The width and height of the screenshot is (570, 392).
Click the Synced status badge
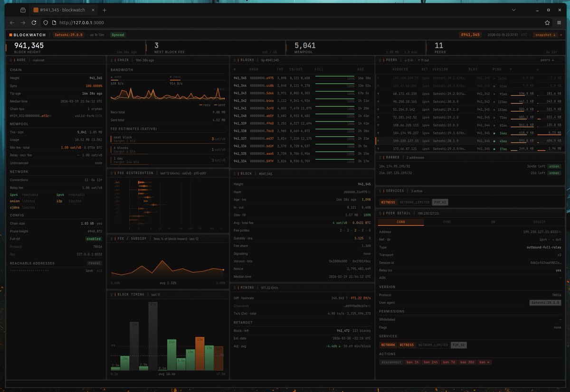pyautogui.click(x=118, y=35)
